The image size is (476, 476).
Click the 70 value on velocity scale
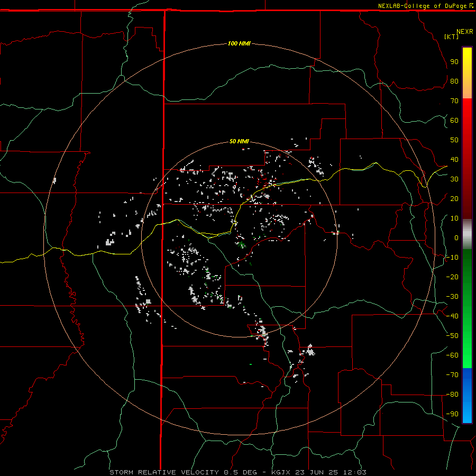[x=454, y=101]
